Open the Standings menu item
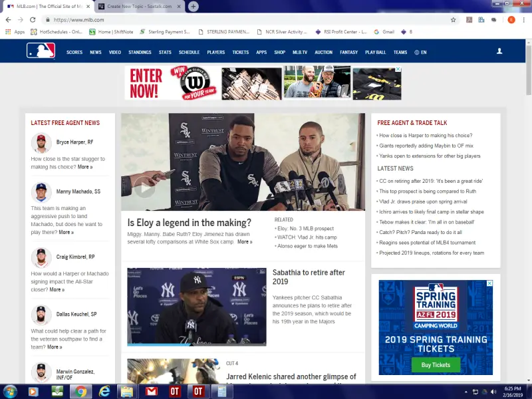The height and width of the screenshot is (399, 532). click(x=140, y=52)
